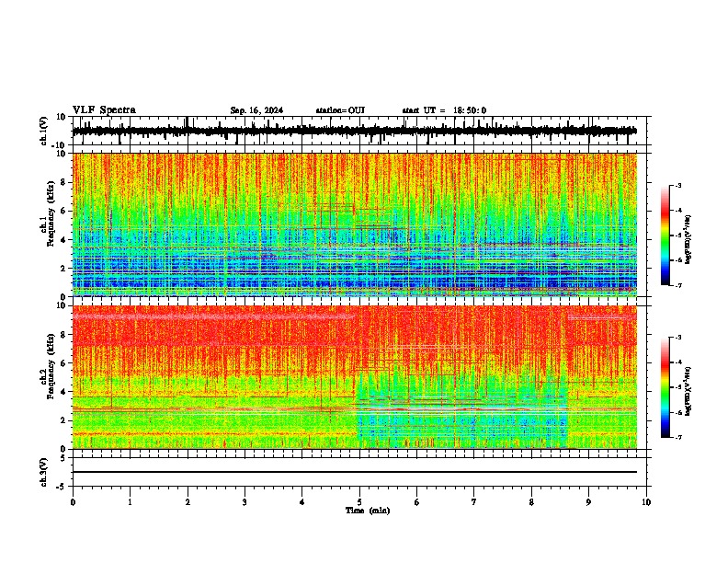Click time axis tick label "10"
Screen dimensions: 728x563
click(x=646, y=502)
